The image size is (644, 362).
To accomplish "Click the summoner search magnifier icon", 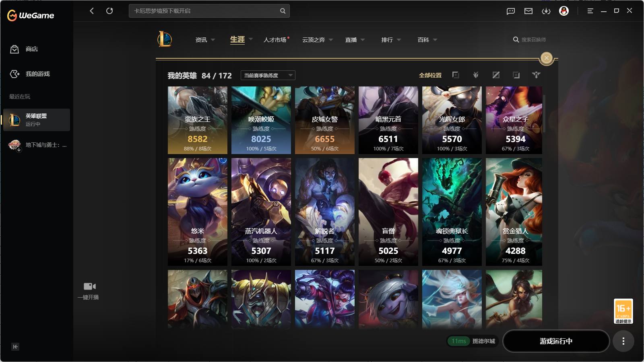I will click(516, 40).
